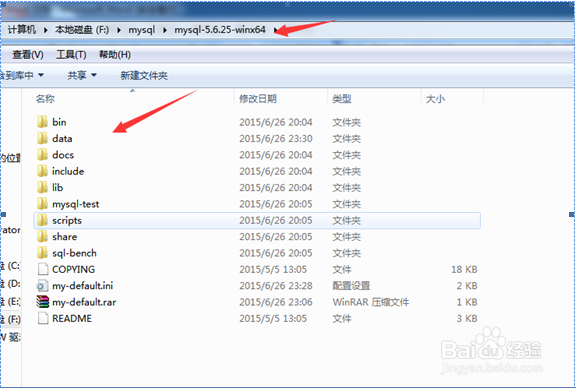Select the scripts folder icon
This screenshot has width=576, height=388.
42,220
